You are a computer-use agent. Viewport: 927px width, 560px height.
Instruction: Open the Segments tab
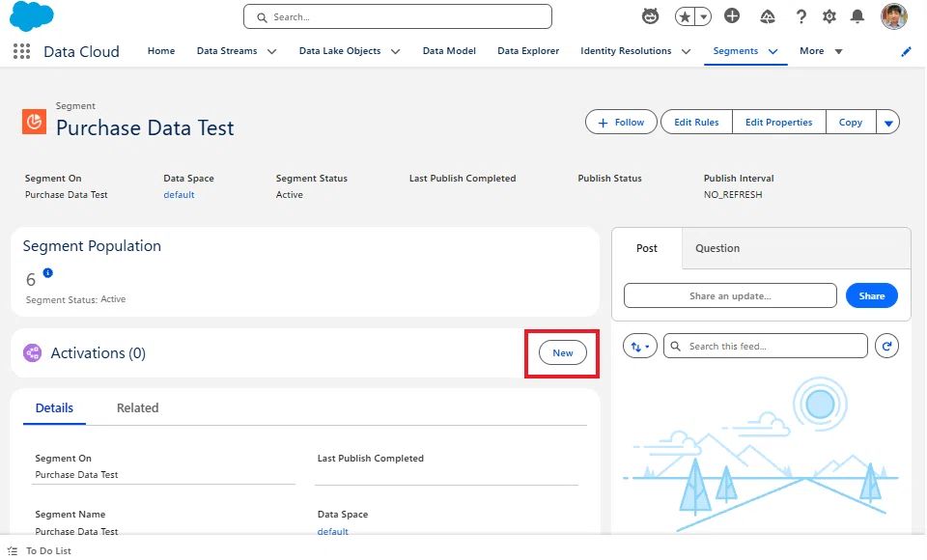pyautogui.click(x=736, y=51)
